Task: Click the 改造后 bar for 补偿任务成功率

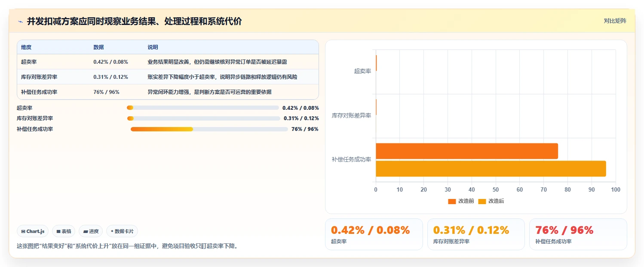Action: pos(491,169)
